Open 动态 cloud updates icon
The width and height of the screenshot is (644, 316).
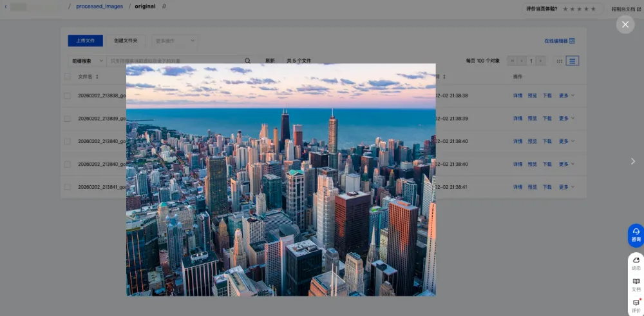click(636, 262)
